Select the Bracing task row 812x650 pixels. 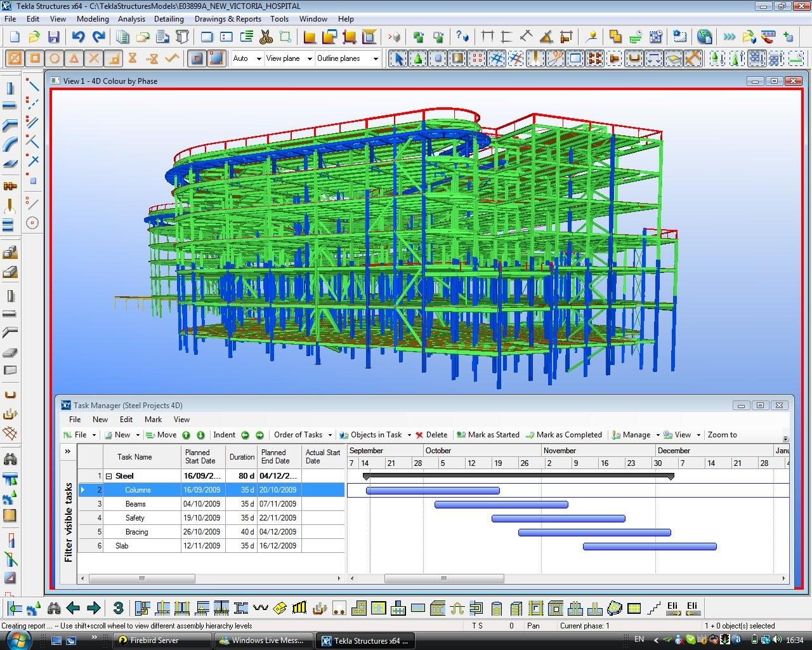coord(211,532)
